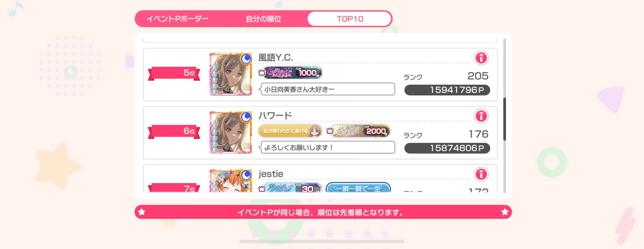
Task: Click the 小日向美香さん大好きー comment bubble
Action: 327,89
